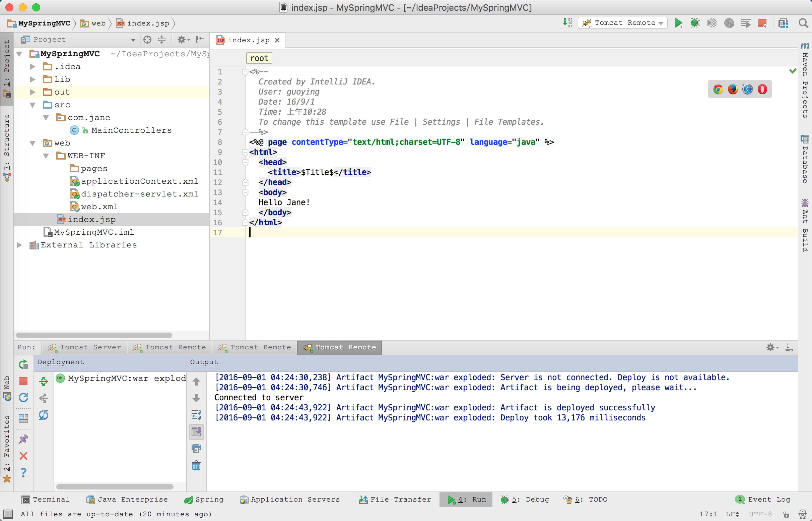The image size is (812, 521).
Task: Click the search magnifier icon
Action: click(803, 23)
